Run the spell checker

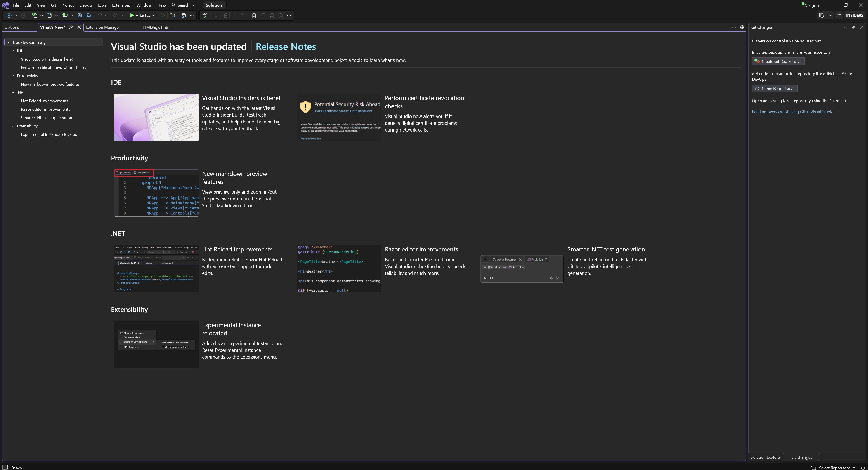coord(205,15)
